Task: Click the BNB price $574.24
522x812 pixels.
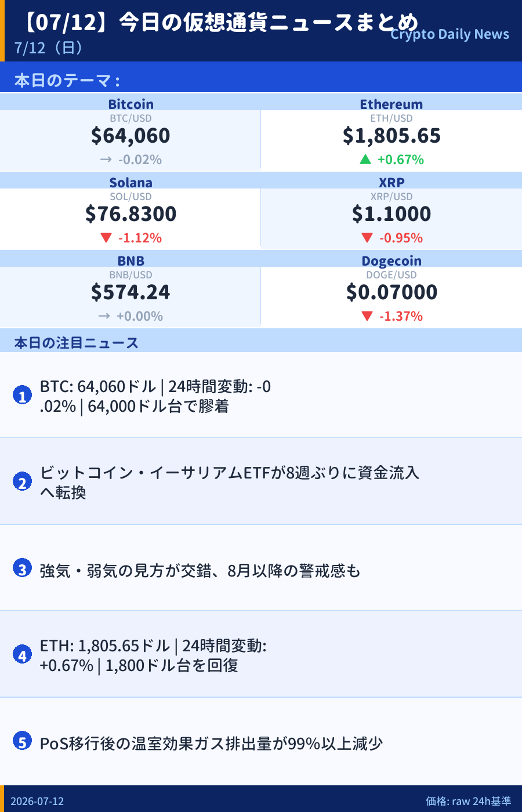Action: click(130, 292)
